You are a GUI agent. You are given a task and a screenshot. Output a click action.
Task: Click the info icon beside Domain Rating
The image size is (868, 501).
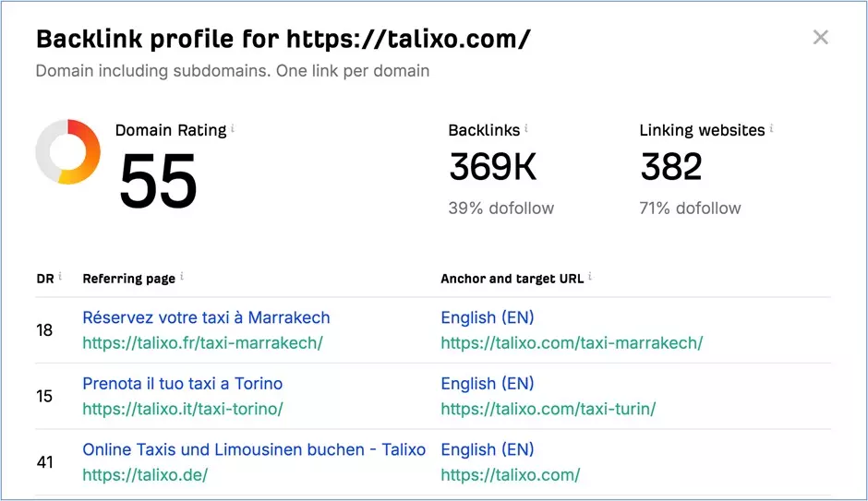[233, 128]
